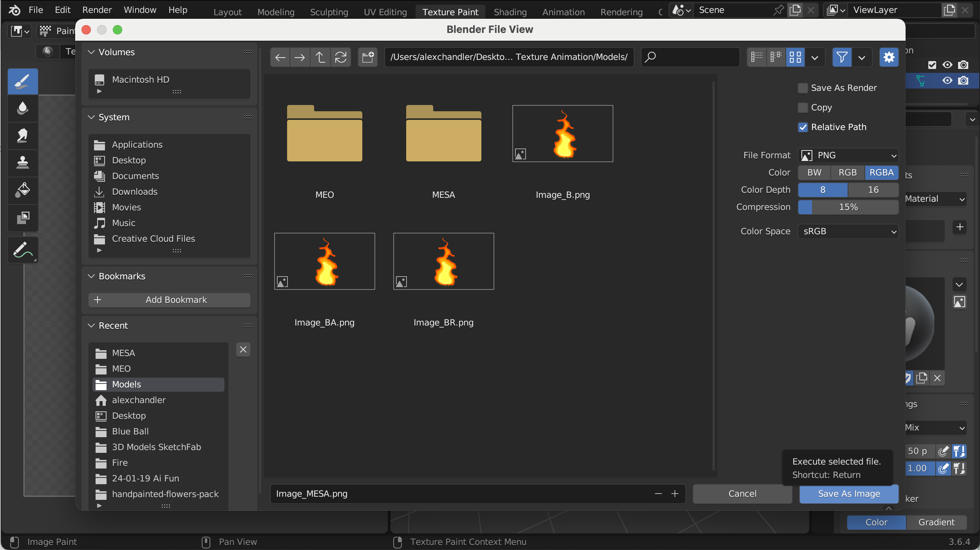Set color mode to RGB
The height and width of the screenshot is (550, 980).
pyautogui.click(x=848, y=173)
